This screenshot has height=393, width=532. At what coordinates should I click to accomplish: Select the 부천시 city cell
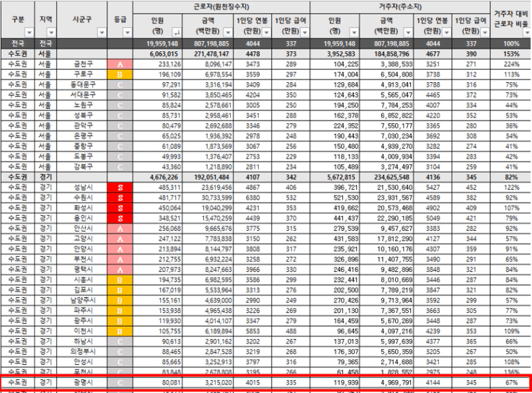tap(81, 260)
